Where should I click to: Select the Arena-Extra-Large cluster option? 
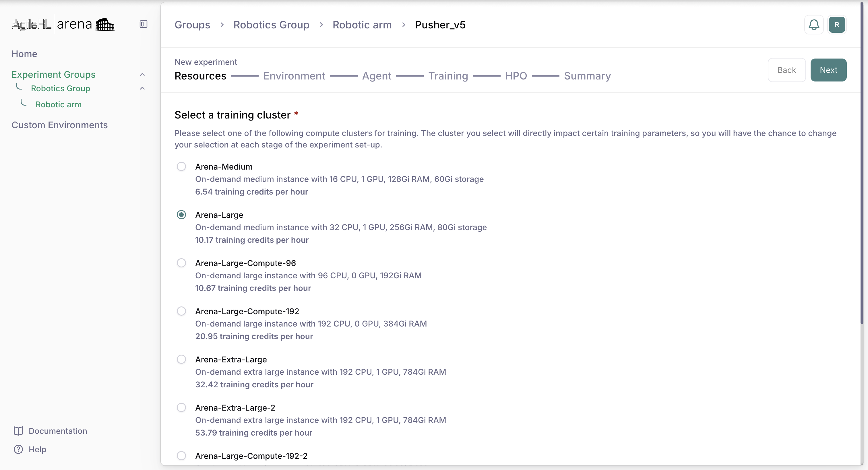point(181,359)
